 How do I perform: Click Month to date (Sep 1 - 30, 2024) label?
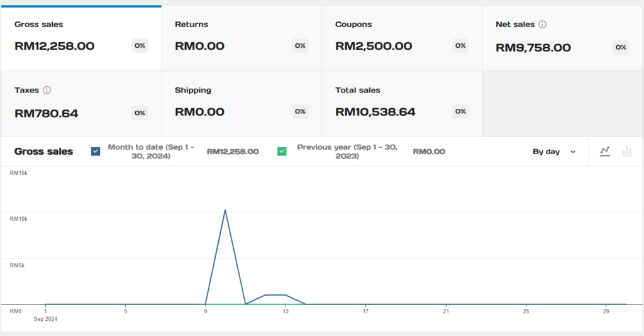tap(151, 152)
